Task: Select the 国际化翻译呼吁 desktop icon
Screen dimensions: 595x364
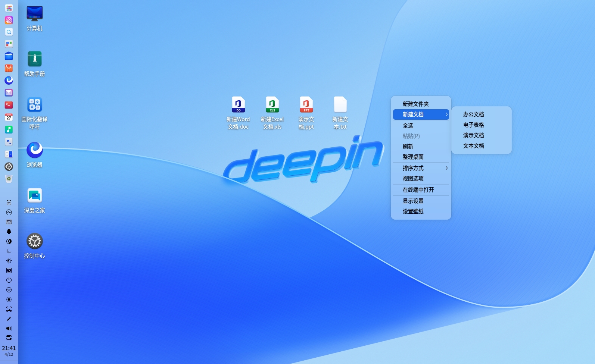Action: click(x=35, y=113)
